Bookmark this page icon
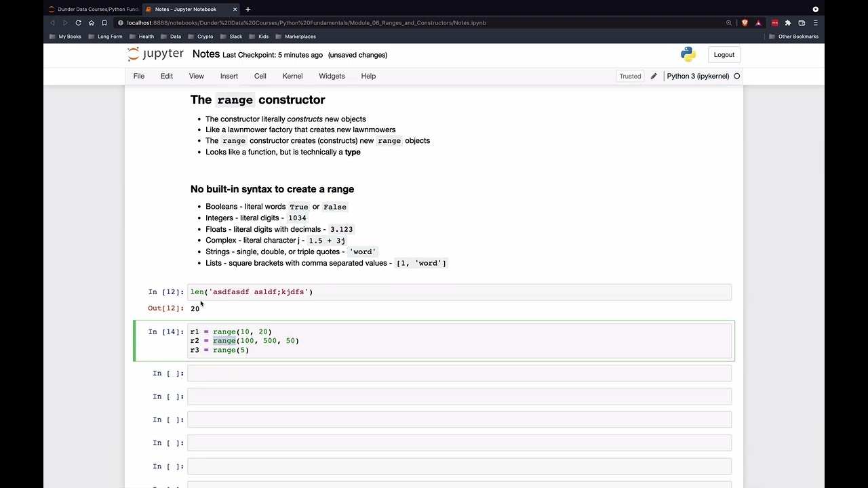The width and height of the screenshot is (868, 488). (104, 22)
